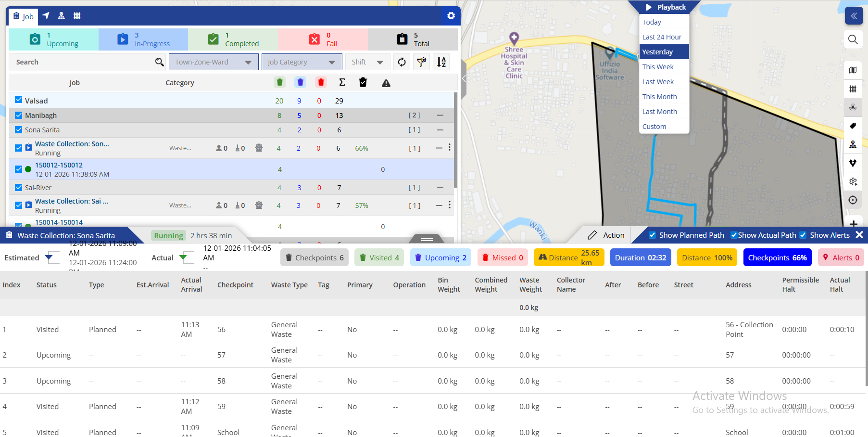Switch to the In-Progress tab

(143, 39)
